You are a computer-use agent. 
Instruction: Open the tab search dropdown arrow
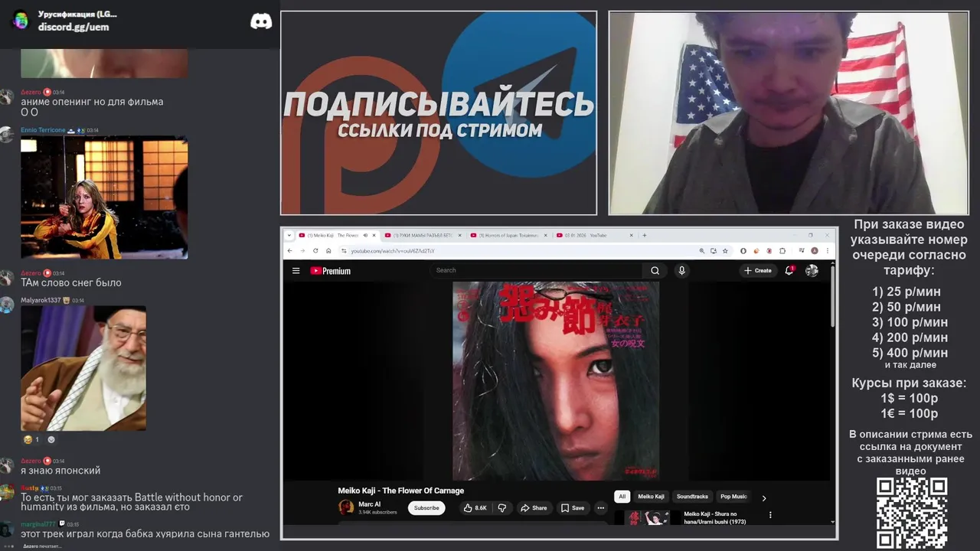289,235
